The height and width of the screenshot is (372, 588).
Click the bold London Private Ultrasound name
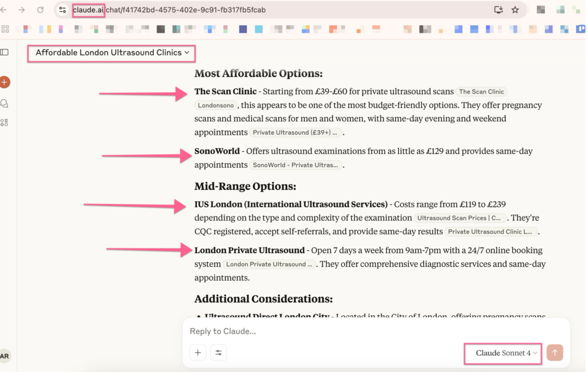tap(249, 250)
